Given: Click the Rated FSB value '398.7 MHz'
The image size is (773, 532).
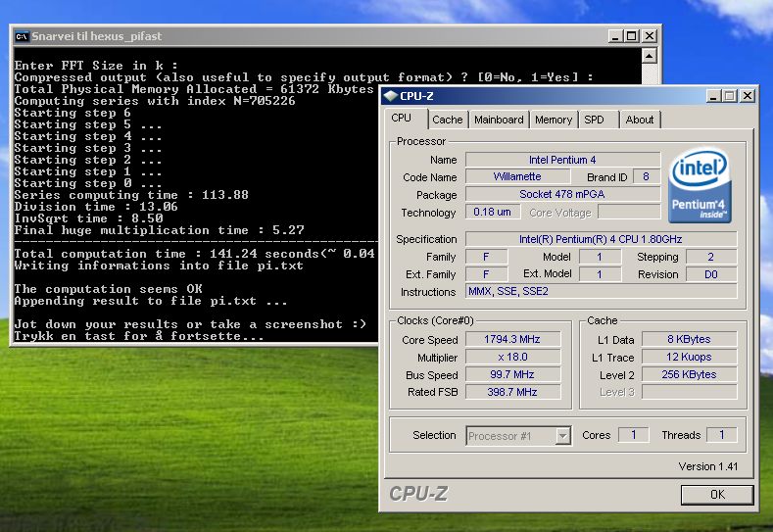Looking at the screenshot, I should pyautogui.click(x=512, y=392).
